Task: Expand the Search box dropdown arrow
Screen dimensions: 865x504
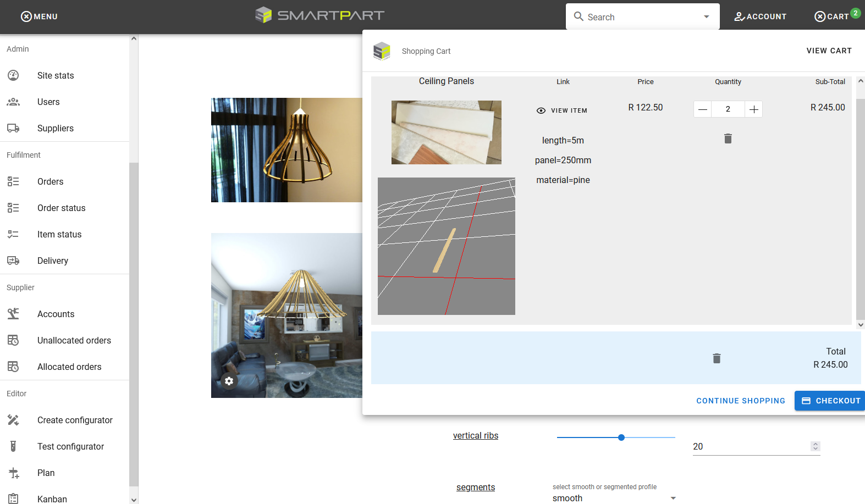Action: pos(706,17)
